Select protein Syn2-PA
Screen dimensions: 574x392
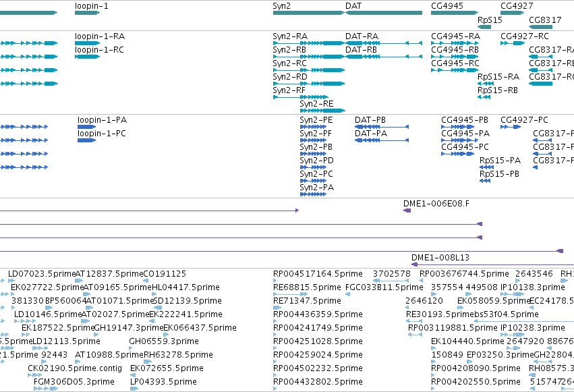[x=313, y=194]
